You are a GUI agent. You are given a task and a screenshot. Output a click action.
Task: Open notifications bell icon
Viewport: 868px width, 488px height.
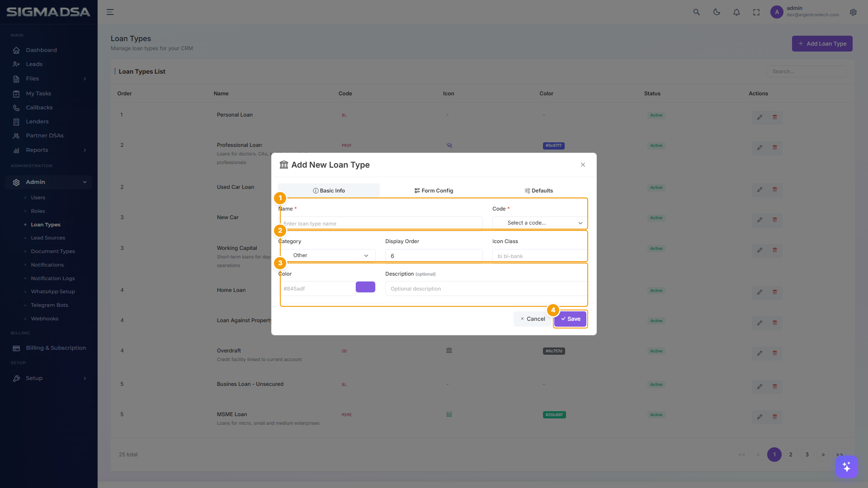pos(736,12)
